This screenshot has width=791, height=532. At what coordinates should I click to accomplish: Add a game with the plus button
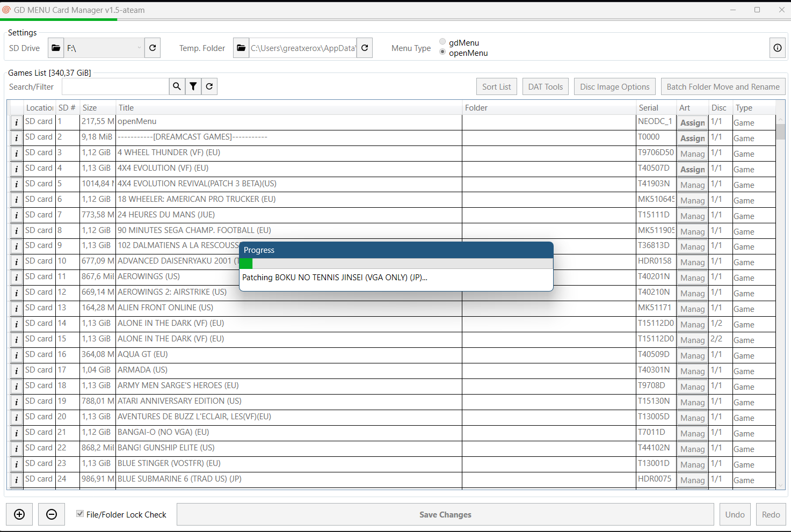[x=19, y=514]
